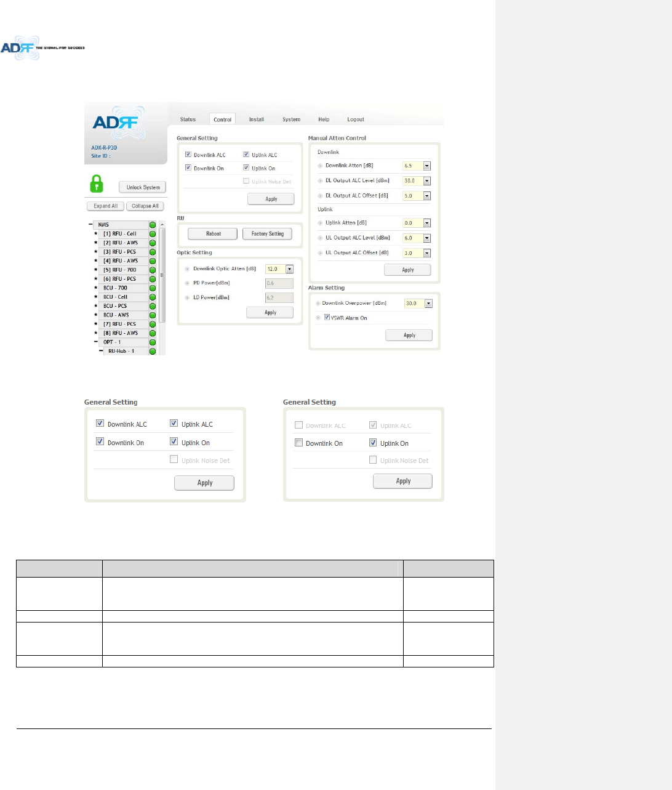This screenshot has width=672, height=790.
Task: Open the UL Output ALC Offset dropdown
Action: [427, 253]
